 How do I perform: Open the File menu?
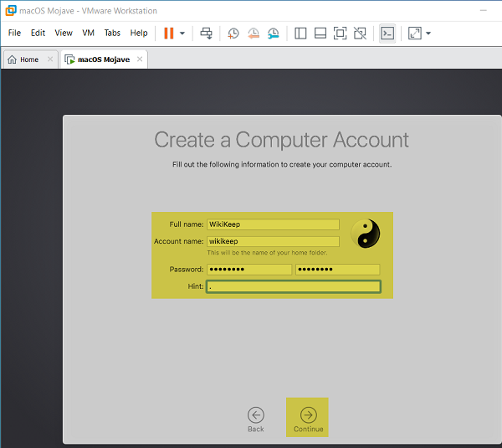tap(14, 33)
